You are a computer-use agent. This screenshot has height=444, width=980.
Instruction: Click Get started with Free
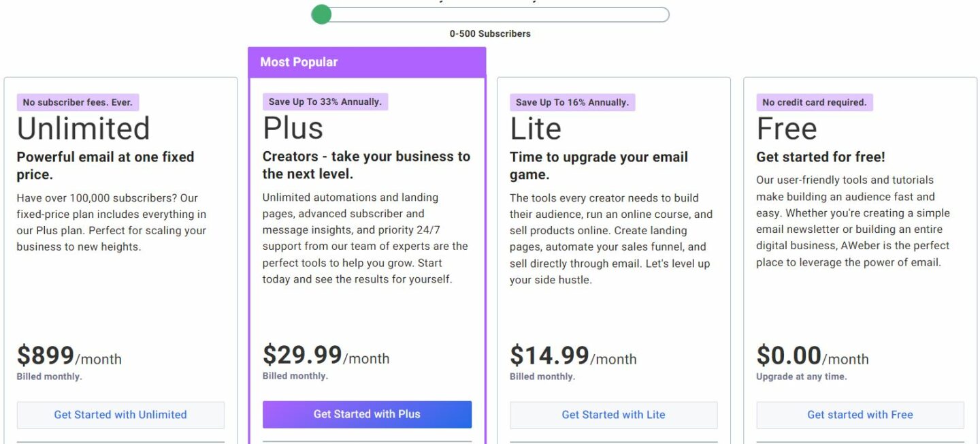pyautogui.click(x=860, y=414)
